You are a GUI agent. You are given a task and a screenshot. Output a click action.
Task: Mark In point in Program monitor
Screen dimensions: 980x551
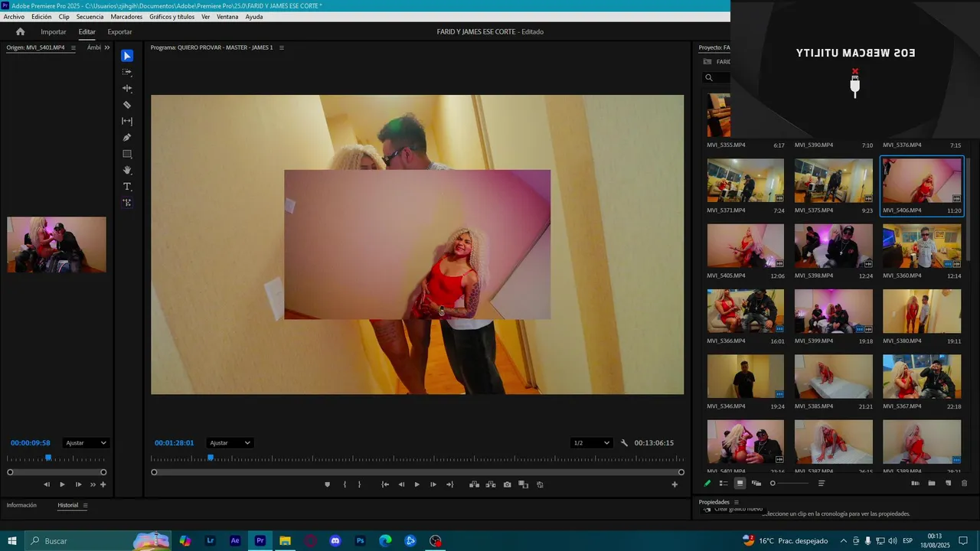345,484
